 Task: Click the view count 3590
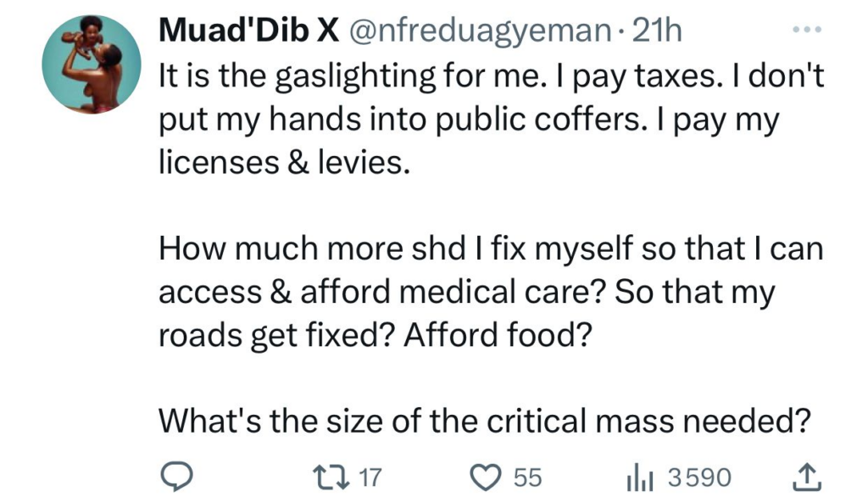click(x=698, y=478)
